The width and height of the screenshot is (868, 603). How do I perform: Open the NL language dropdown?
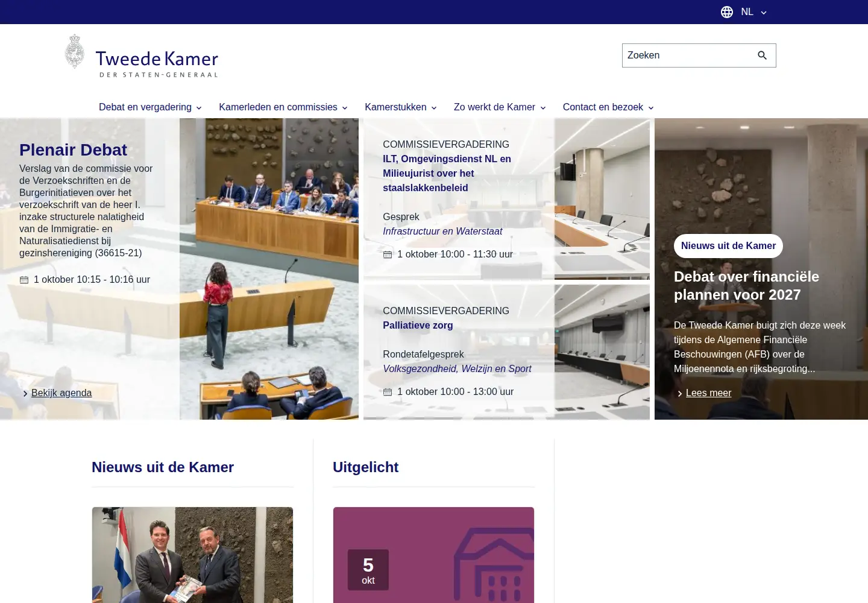(753, 12)
